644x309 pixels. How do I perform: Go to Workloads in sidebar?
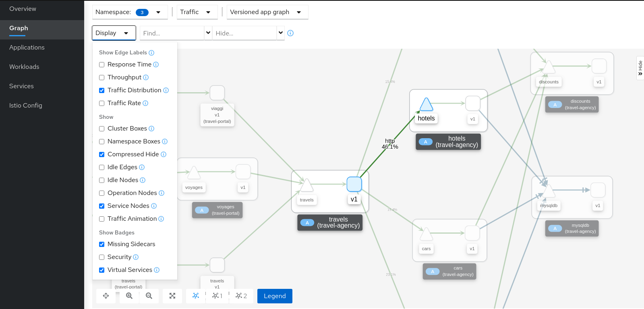pyautogui.click(x=24, y=67)
